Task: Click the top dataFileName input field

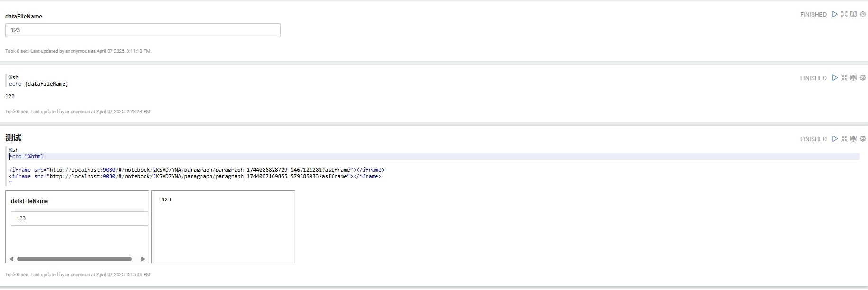Action: [x=143, y=30]
